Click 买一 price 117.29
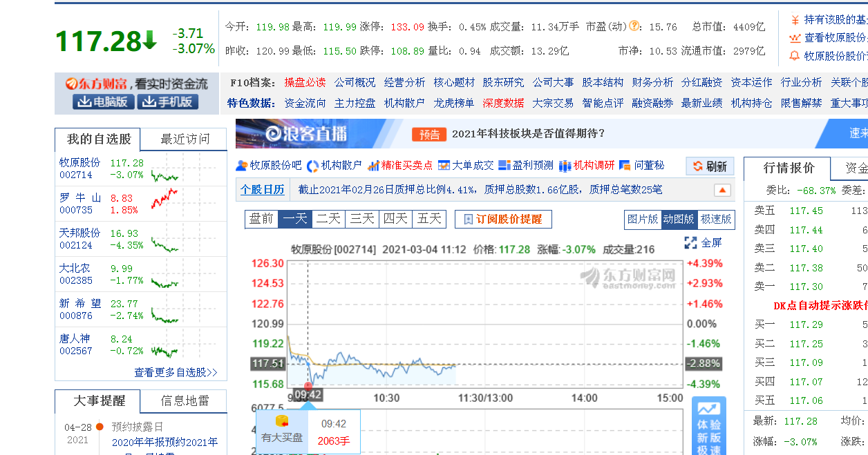 point(806,325)
